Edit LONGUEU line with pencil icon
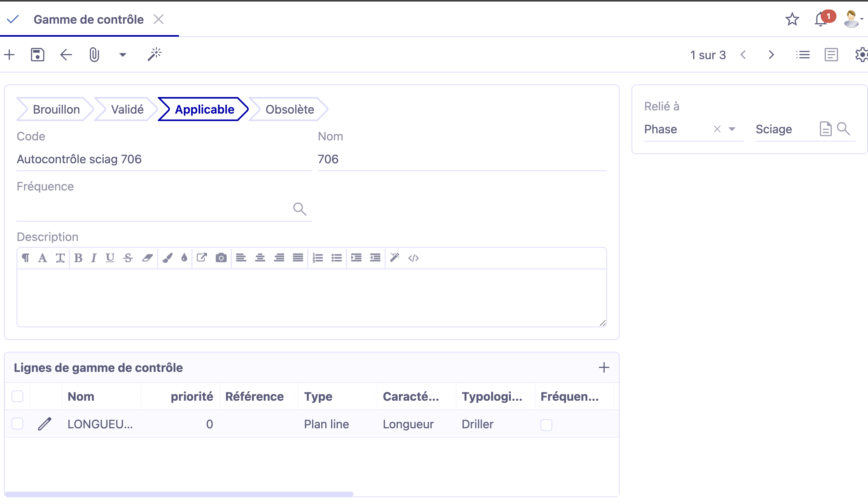 tap(45, 424)
